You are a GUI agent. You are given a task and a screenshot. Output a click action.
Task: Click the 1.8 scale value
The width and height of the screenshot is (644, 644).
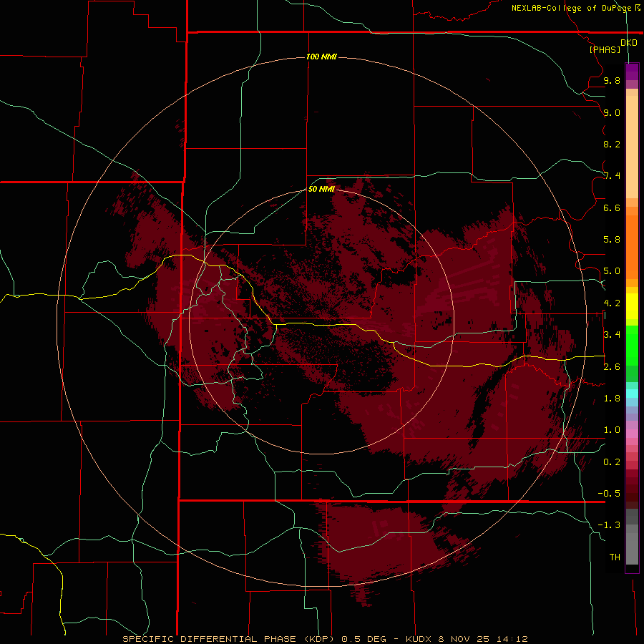coord(612,399)
